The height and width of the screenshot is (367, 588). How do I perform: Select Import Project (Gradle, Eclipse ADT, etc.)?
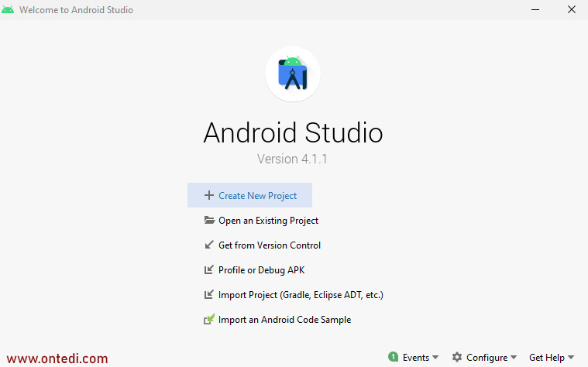pos(301,295)
